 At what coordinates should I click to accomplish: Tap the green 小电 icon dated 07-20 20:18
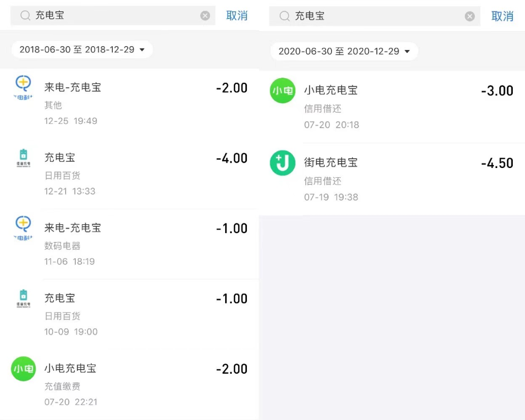[282, 91]
